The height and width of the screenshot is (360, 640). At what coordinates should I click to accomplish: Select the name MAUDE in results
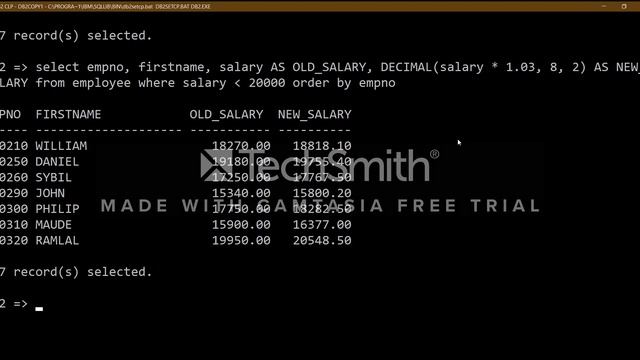pyautogui.click(x=53, y=225)
